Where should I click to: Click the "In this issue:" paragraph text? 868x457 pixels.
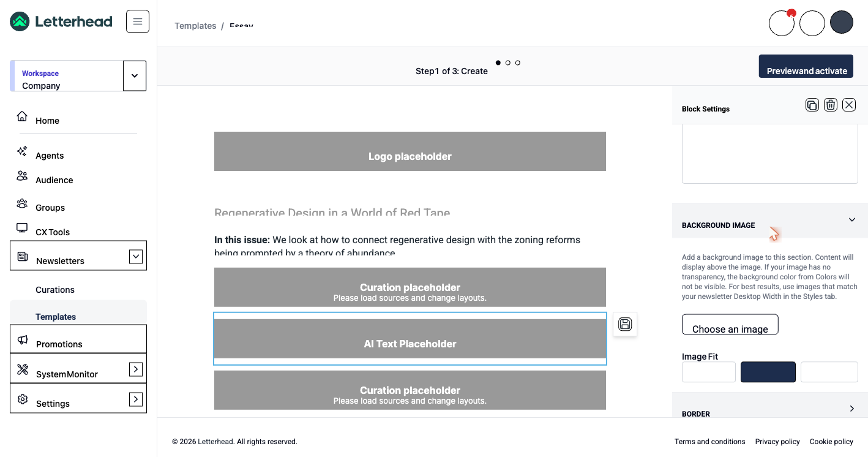click(397, 246)
